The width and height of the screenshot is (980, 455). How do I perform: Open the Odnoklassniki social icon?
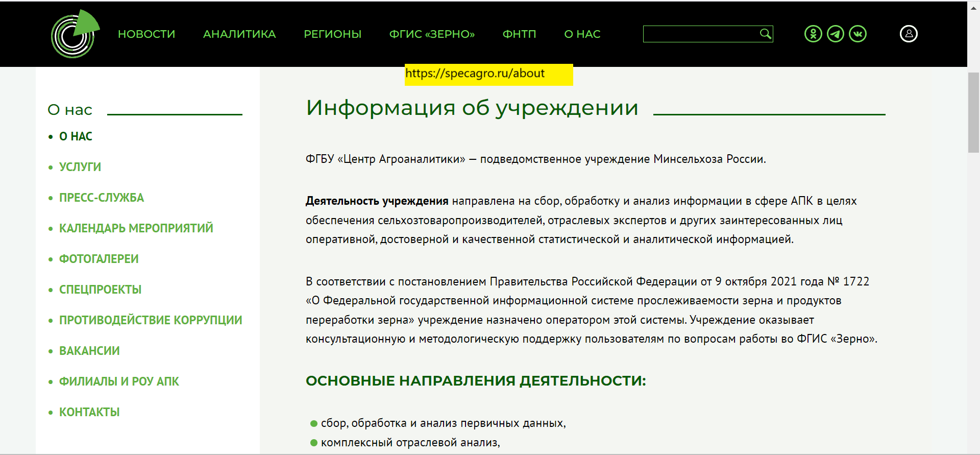coord(813,34)
